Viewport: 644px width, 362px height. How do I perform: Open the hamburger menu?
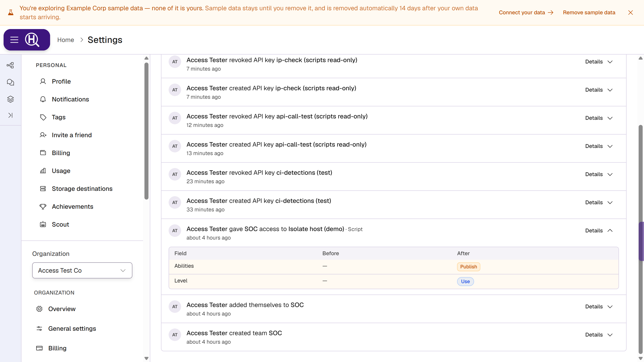click(x=14, y=40)
